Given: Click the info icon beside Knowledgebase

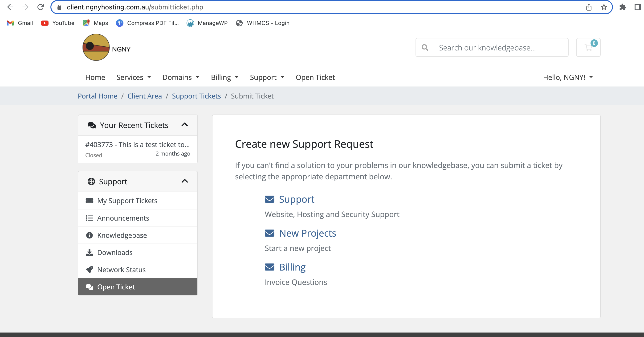Looking at the screenshot, I should tap(90, 235).
